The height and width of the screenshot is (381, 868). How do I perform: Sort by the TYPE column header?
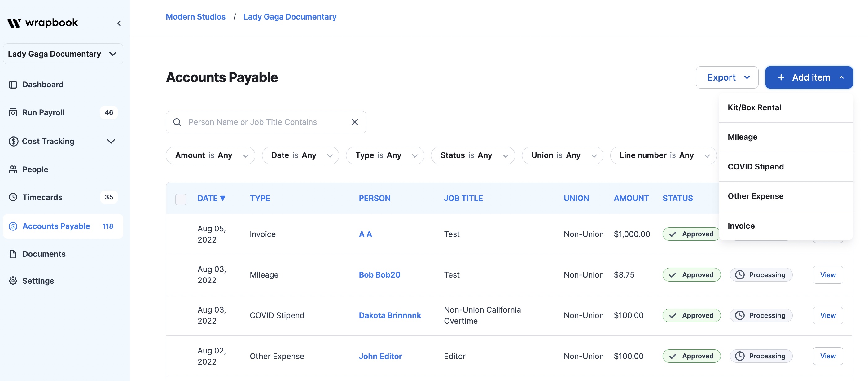coord(260,198)
